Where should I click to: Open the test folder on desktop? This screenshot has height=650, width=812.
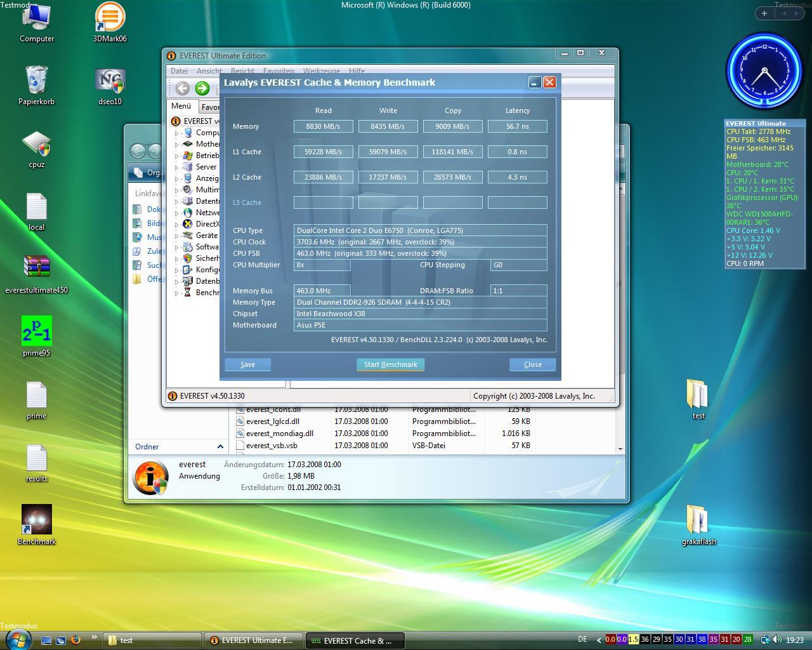coord(698,400)
